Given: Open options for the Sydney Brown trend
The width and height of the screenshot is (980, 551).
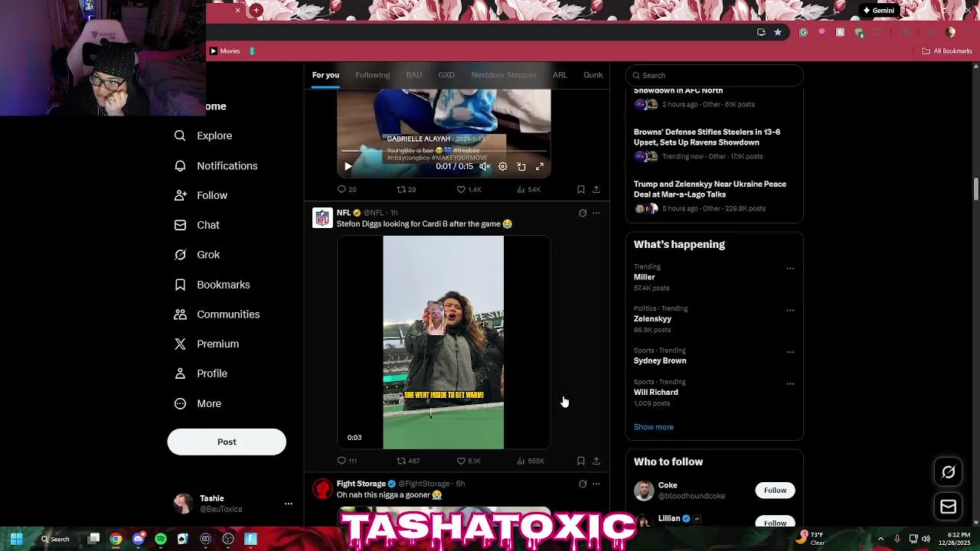Looking at the screenshot, I should (790, 352).
